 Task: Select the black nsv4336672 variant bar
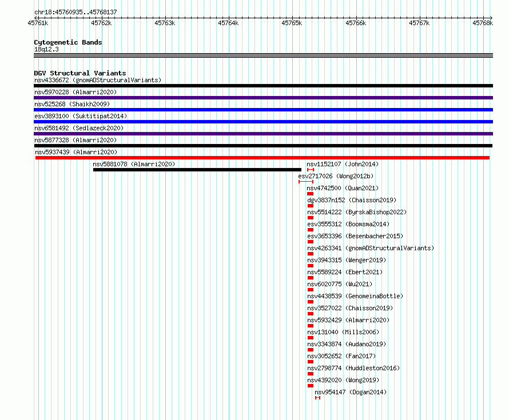[x=263, y=86]
